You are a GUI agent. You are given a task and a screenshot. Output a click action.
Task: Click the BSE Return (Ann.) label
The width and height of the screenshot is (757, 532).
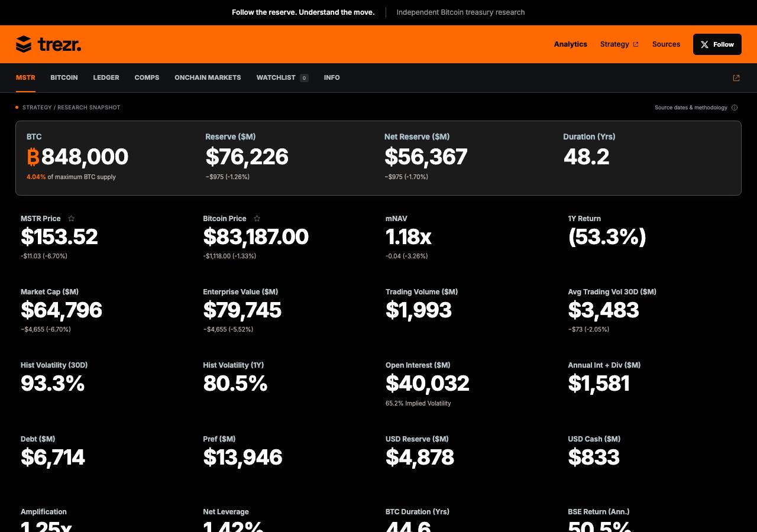tap(599, 512)
